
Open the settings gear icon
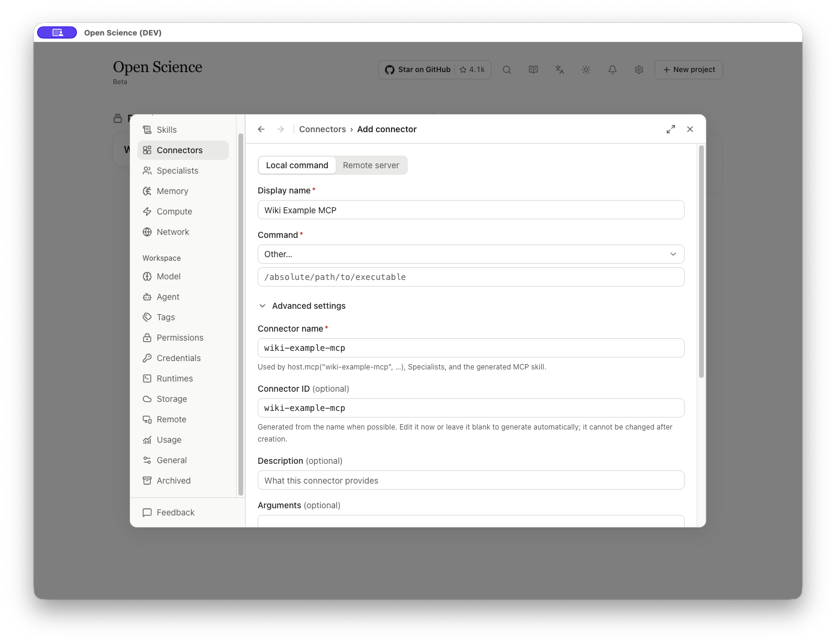[x=639, y=70]
